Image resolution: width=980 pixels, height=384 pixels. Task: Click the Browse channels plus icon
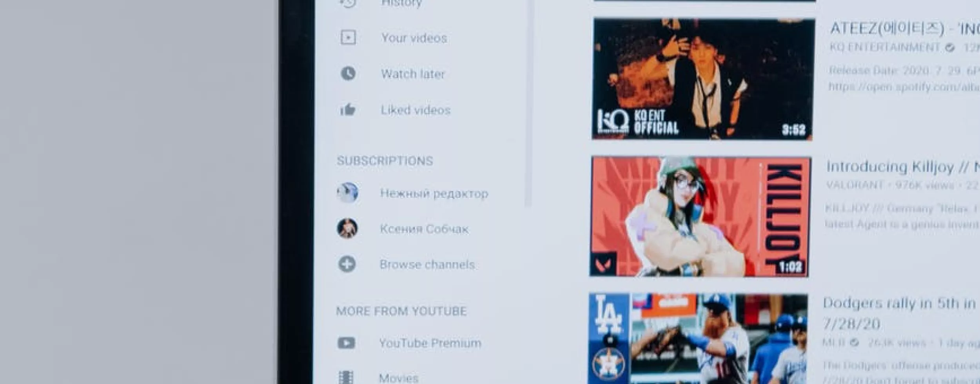[x=347, y=264]
